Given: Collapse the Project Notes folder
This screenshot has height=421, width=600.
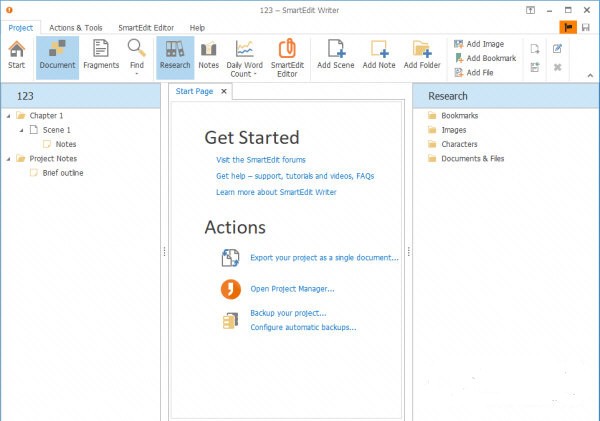Looking at the screenshot, I should click(x=8, y=158).
